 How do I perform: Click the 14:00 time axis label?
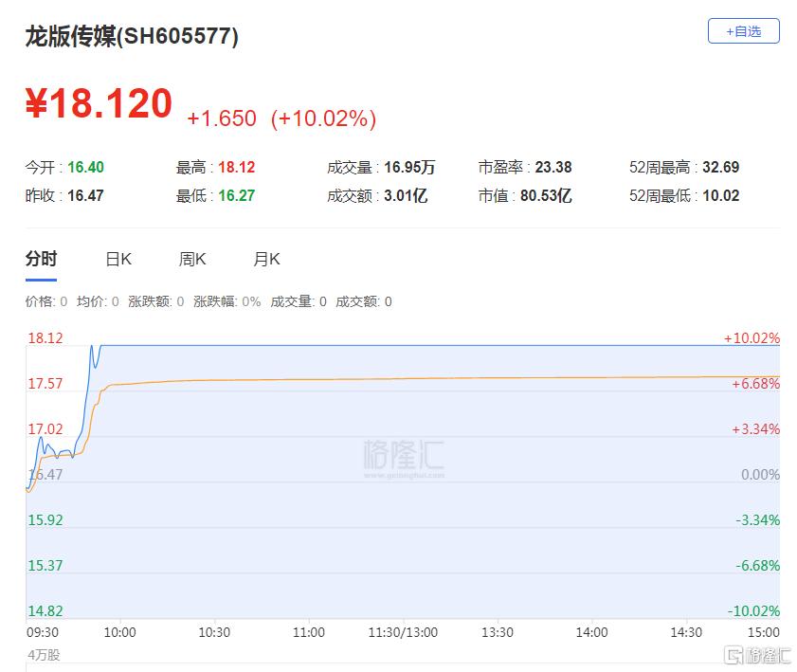pos(591,632)
